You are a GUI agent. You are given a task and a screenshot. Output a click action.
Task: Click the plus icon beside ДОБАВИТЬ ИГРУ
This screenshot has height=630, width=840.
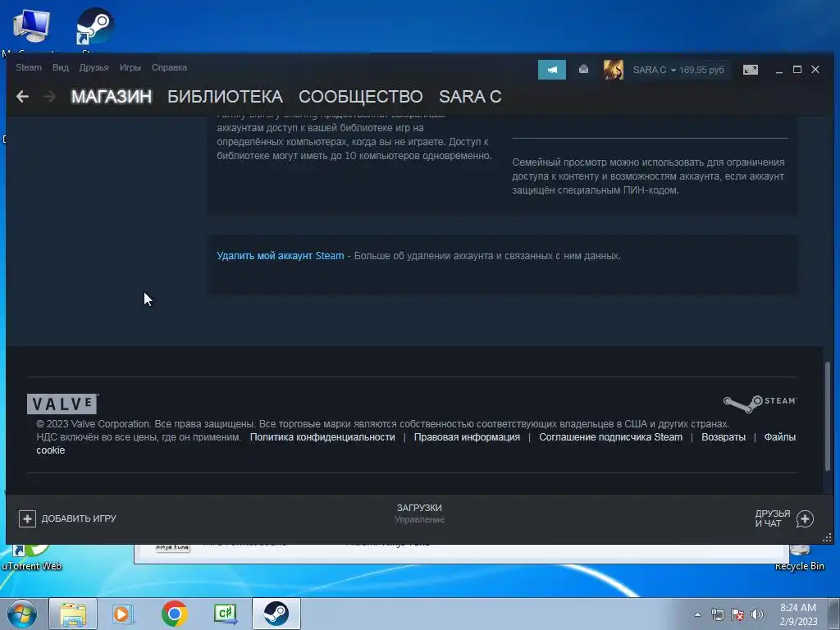[27, 518]
